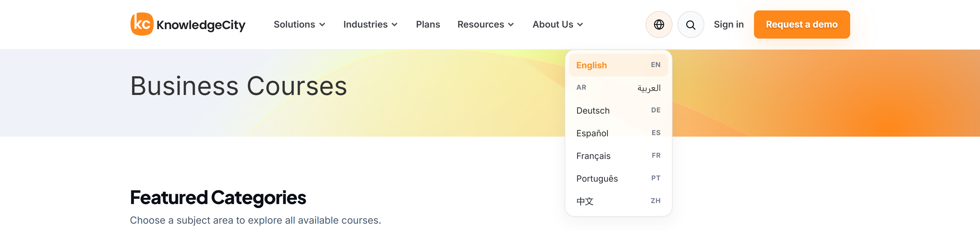Expand the Resources dropdown menu
This screenshot has height=231, width=980.
coord(485,24)
